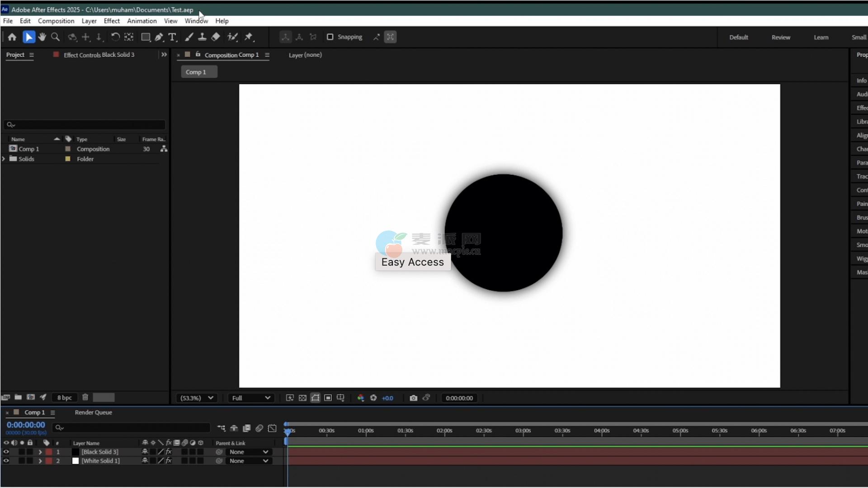Select the Rotation tool
This screenshot has height=488, width=868.
(x=115, y=37)
